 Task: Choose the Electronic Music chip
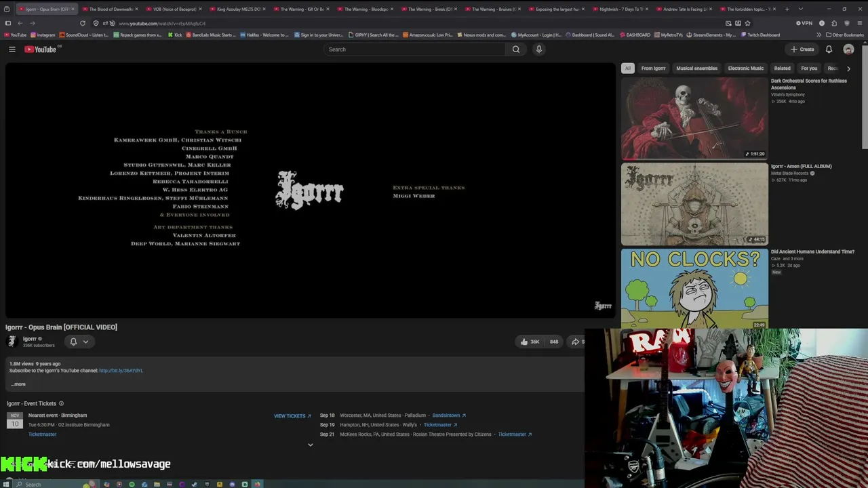tap(745, 68)
